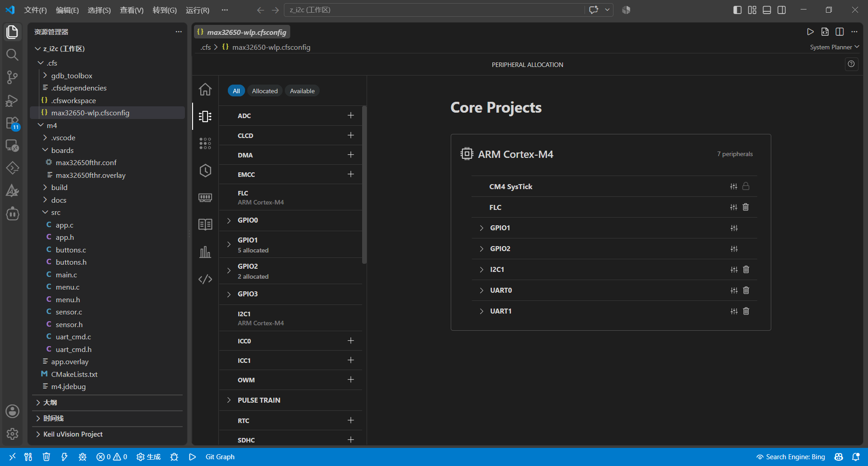The height and width of the screenshot is (466, 868).
Task: Show errors and warnings count
Action: pyautogui.click(x=112, y=457)
